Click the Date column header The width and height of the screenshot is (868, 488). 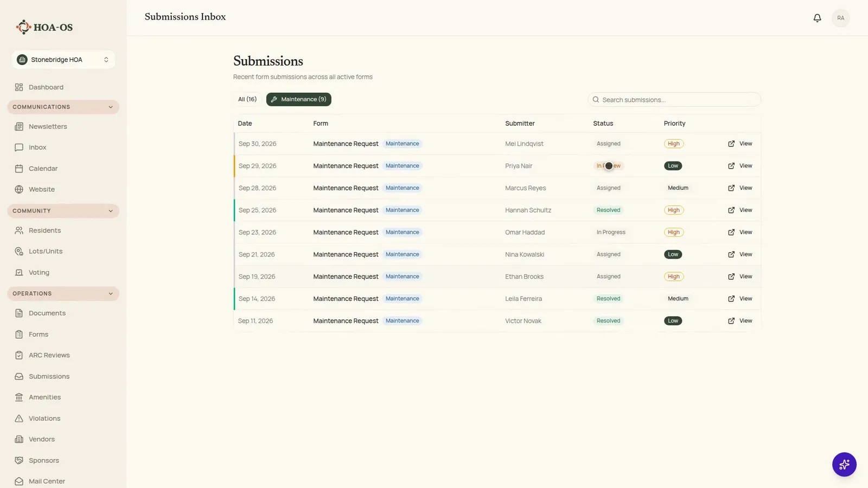click(245, 124)
